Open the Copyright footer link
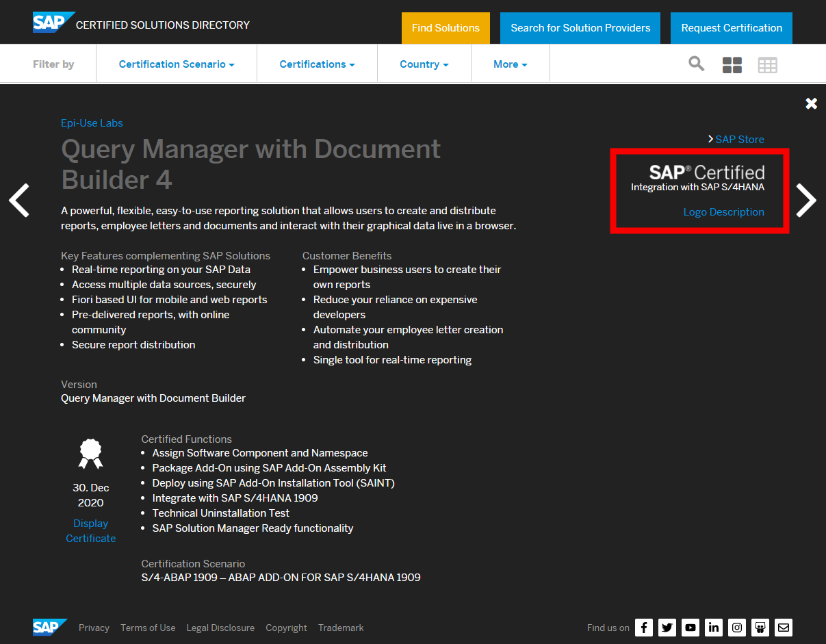The image size is (826, 644). tap(286, 628)
